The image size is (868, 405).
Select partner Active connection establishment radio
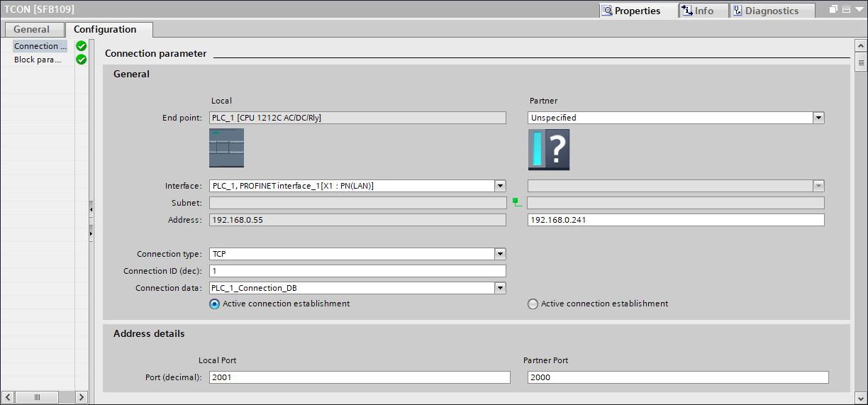pyautogui.click(x=533, y=304)
